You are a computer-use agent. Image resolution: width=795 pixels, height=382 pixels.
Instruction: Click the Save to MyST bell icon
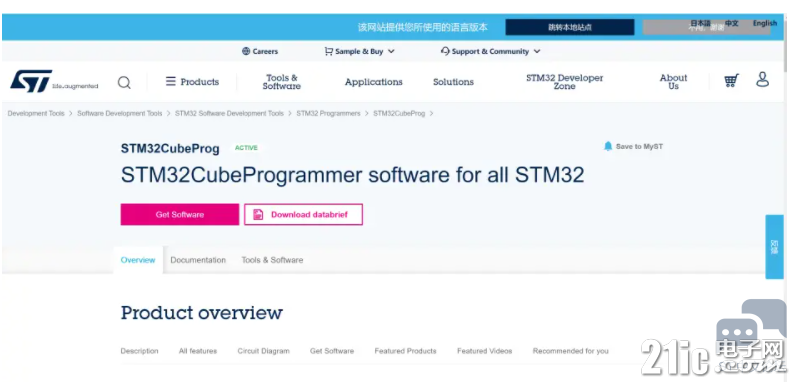[608, 146]
